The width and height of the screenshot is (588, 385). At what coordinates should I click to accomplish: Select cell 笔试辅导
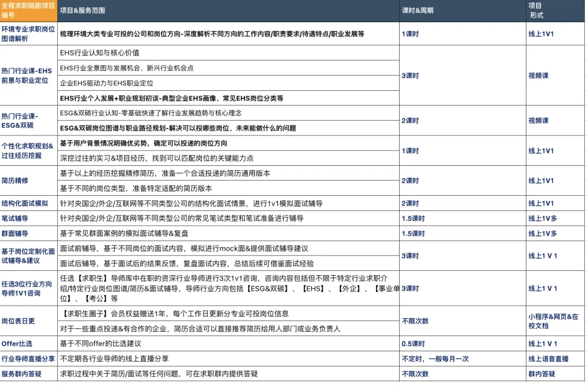point(28,219)
